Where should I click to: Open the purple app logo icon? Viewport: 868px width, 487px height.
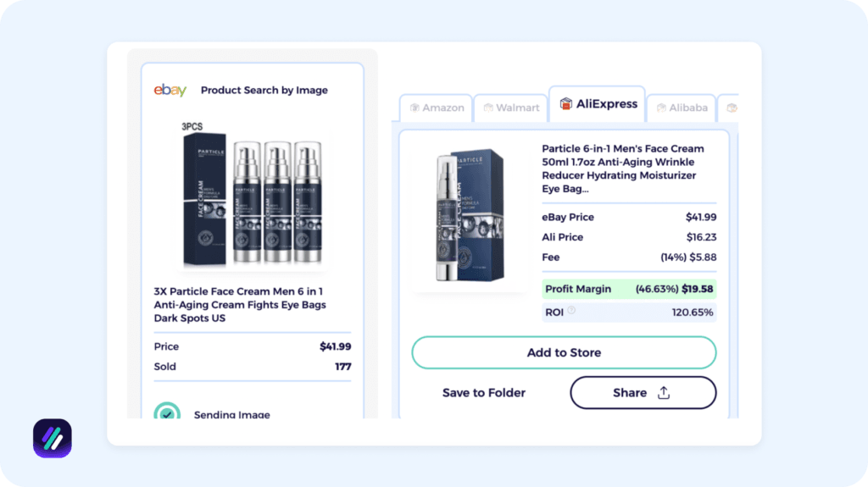pos(53,439)
